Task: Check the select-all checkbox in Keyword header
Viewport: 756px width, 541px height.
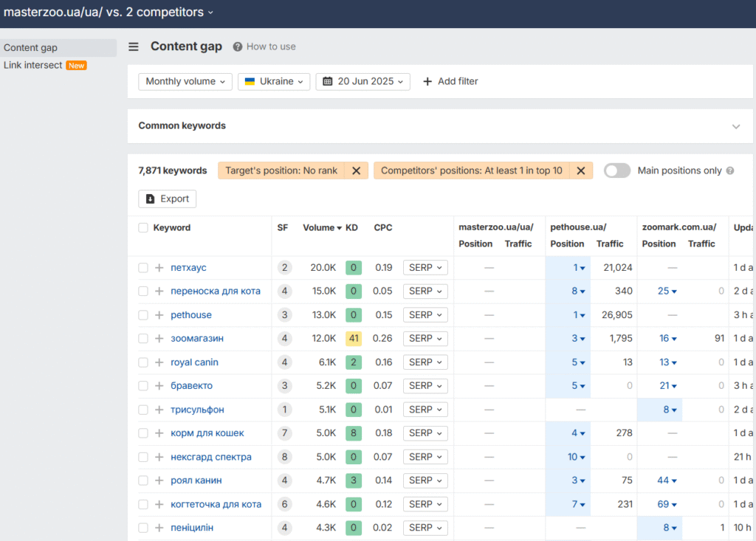Action: pos(143,227)
